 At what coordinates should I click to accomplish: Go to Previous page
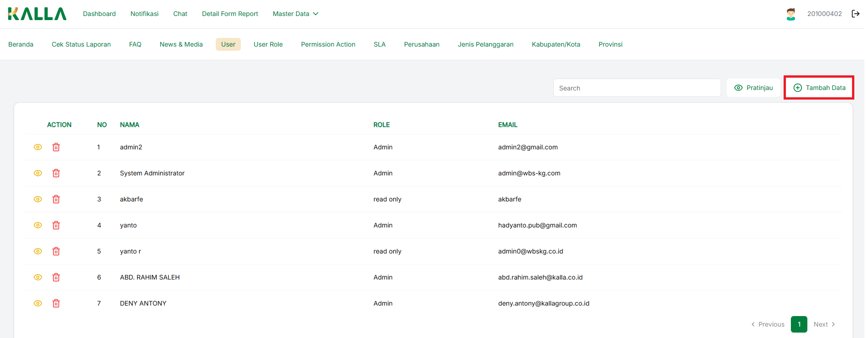(768, 324)
